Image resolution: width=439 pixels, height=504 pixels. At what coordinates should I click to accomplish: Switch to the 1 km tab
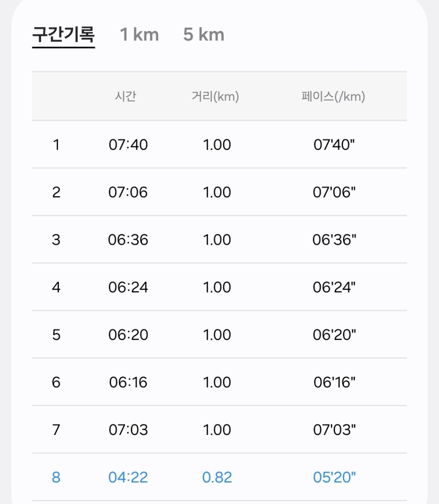[139, 35]
